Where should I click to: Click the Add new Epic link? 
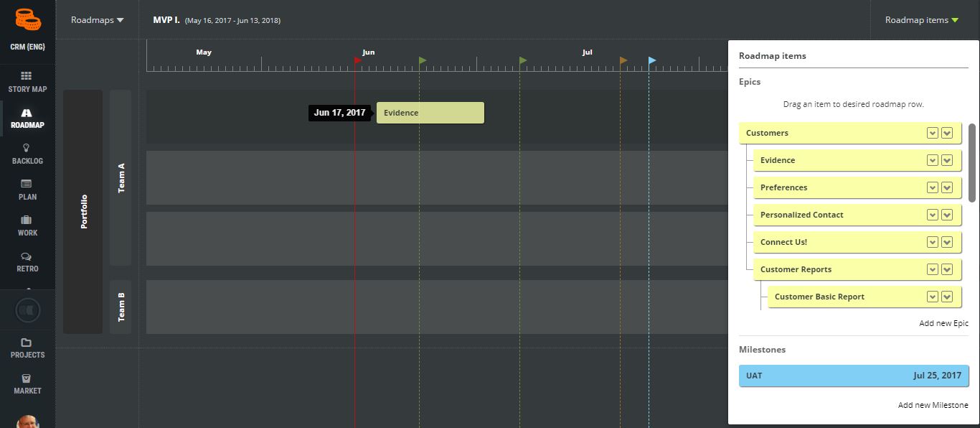coord(943,323)
